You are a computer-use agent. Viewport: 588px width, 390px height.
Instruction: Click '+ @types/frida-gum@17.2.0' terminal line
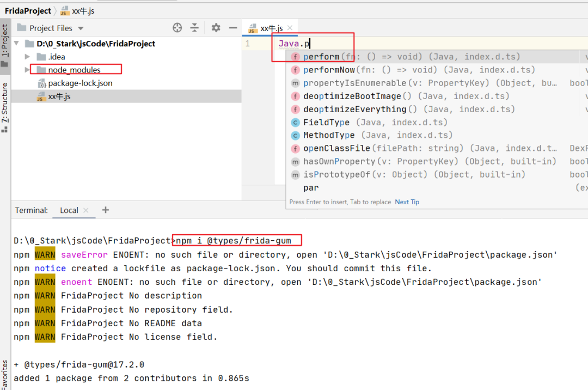coord(79,364)
